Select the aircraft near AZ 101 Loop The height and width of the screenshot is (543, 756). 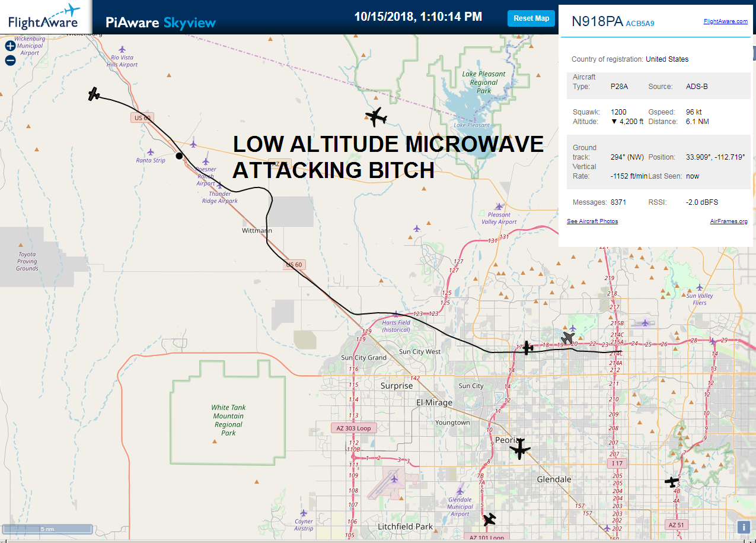point(490,520)
